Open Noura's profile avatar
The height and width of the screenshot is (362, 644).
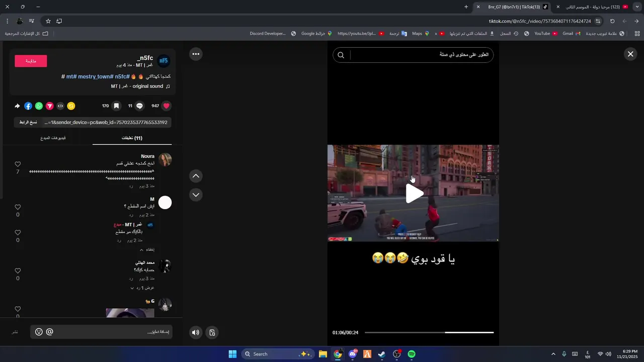(x=165, y=160)
